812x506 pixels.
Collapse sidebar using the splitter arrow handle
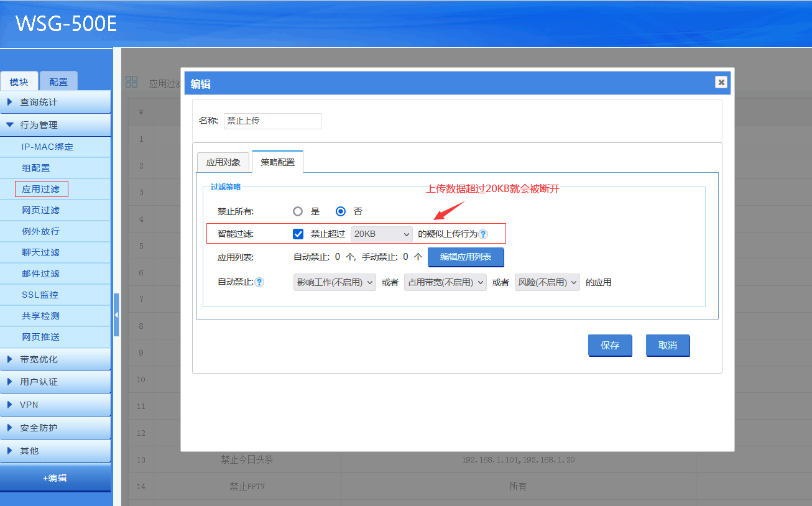coord(116,315)
